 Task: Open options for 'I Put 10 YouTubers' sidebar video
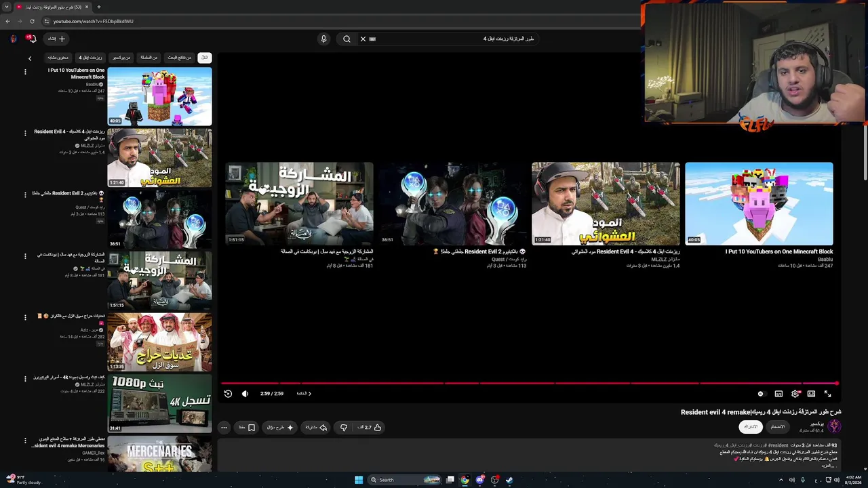(25, 71)
